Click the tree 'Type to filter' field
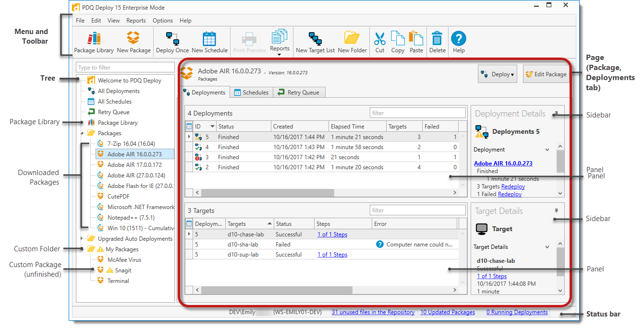Image resolution: width=644 pixels, height=328 pixels. tap(125, 68)
